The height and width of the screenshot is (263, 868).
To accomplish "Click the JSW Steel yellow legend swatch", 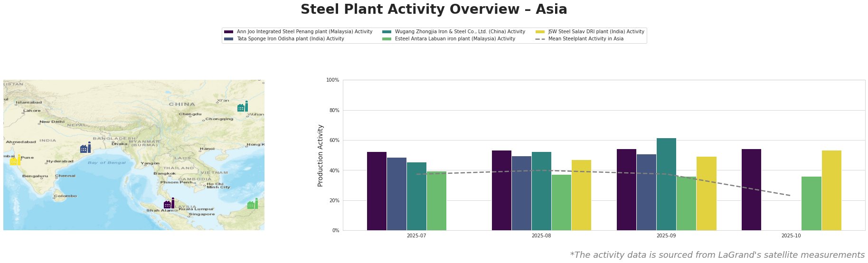I will pyautogui.click(x=540, y=32).
